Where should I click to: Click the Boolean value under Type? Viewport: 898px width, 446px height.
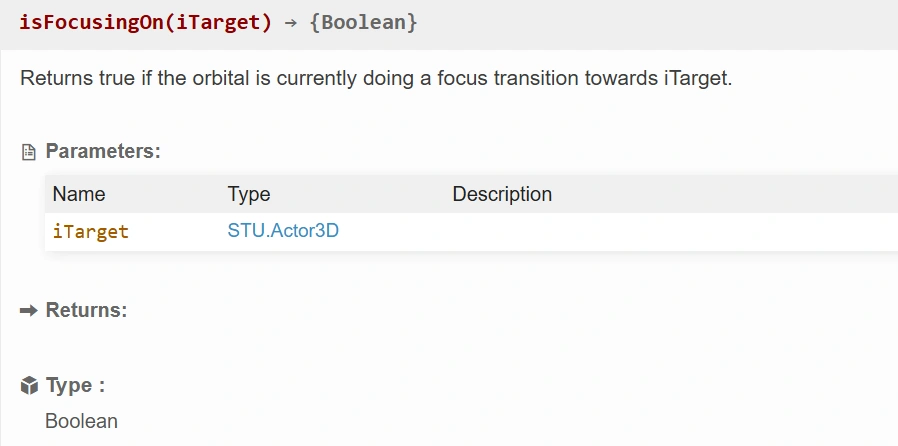click(81, 421)
